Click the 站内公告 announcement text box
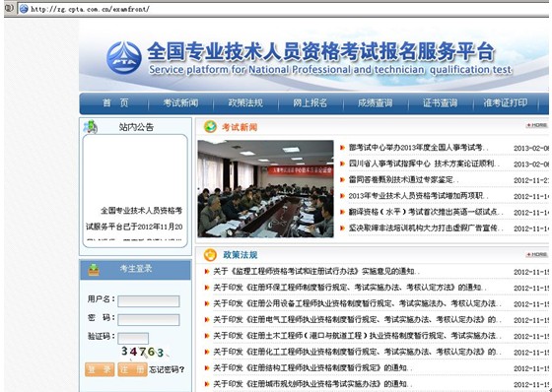552x392 pixels. (x=135, y=191)
